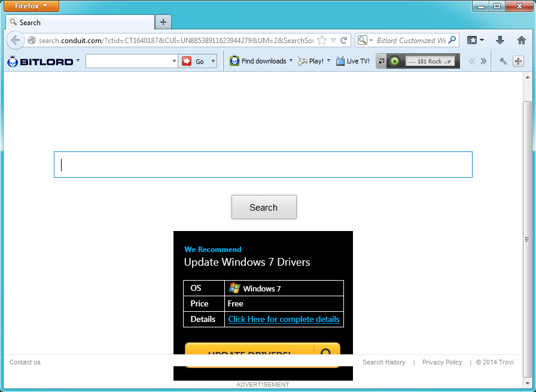The width and height of the screenshot is (536, 392).
Task: Open Live TV! from the toolbar
Action: [x=353, y=61]
